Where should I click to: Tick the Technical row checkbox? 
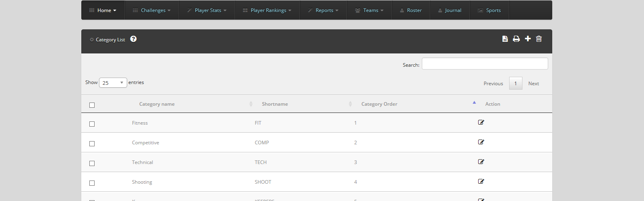92,163
